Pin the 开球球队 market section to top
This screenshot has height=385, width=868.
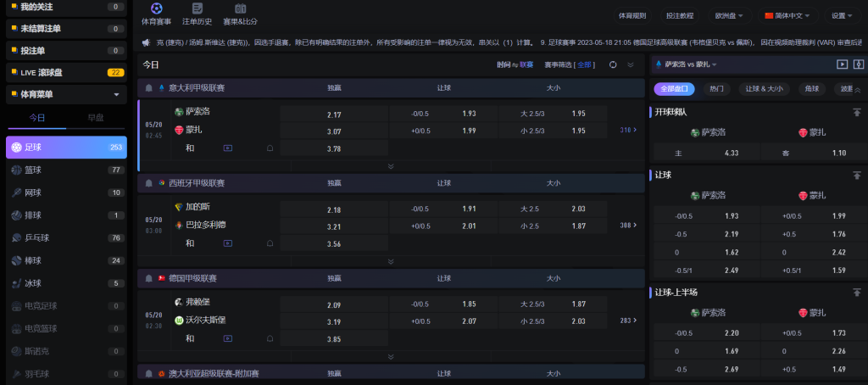857,112
